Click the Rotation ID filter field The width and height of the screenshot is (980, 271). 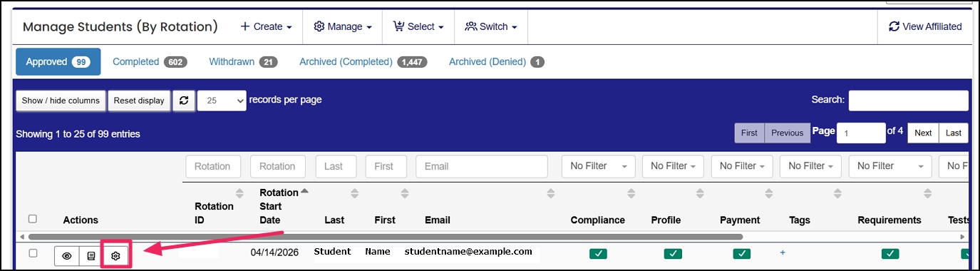(213, 166)
